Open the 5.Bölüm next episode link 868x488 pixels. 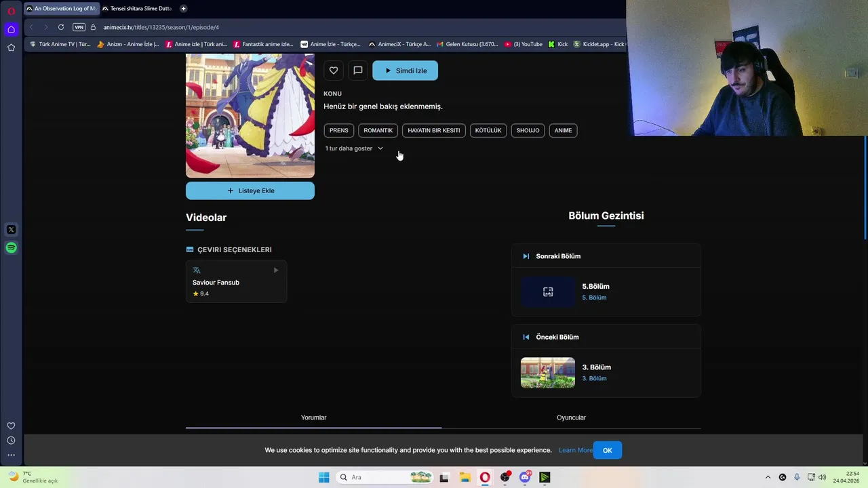pyautogui.click(x=595, y=286)
